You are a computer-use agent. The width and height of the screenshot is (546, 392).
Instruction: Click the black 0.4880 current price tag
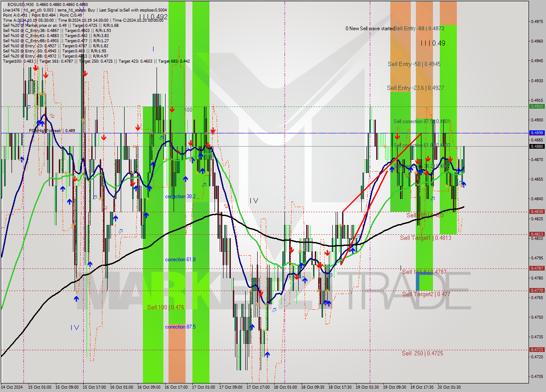(537, 146)
